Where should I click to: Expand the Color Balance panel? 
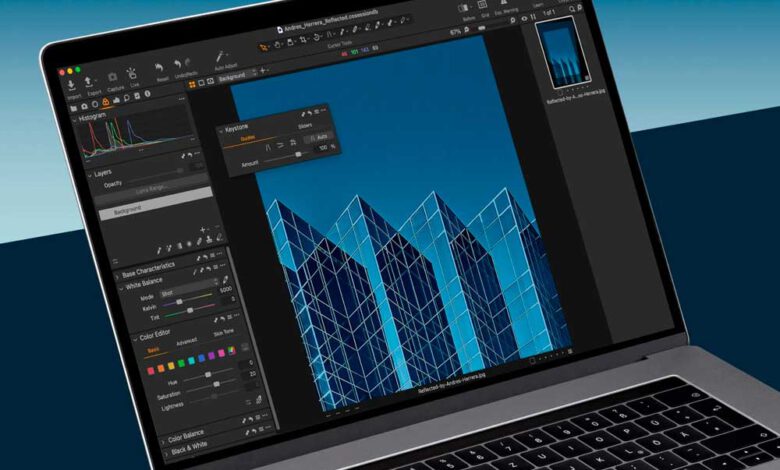pyautogui.click(x=163, y=442)
